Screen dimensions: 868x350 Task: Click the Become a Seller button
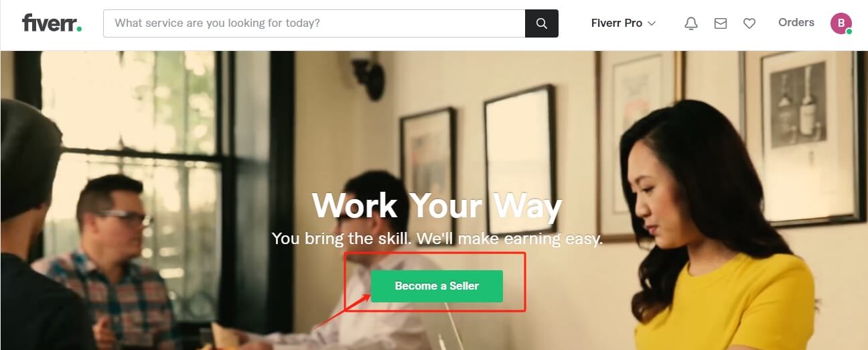click(437, 286)
